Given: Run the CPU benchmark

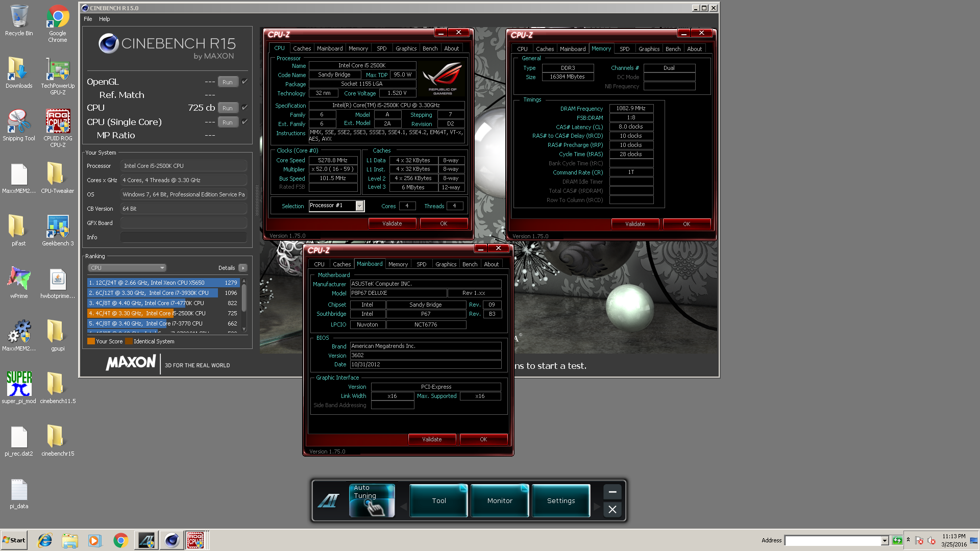Looking at the screenshot, I should (x=228, y=108).
